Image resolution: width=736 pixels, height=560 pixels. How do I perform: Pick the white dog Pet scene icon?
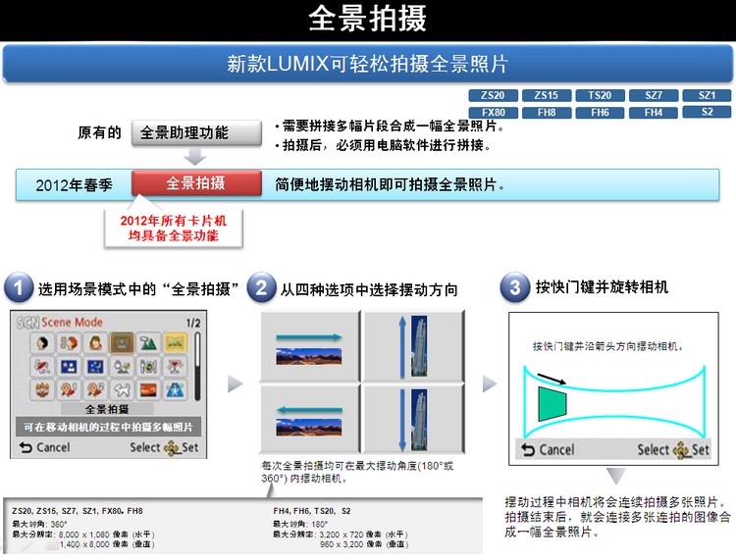[x=122, y=389]
